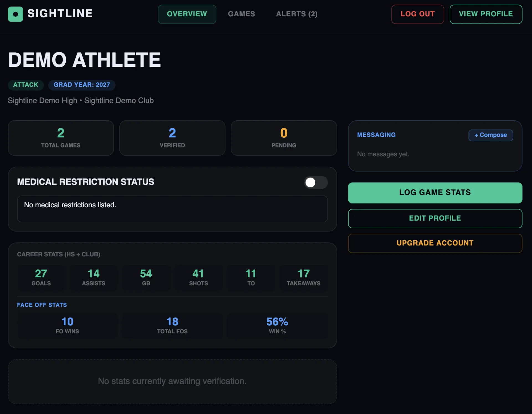This screenshot has height=414, width=532.
Task: Toggle the Medical Restriction Status switch
Action: (x=316, y=182)
